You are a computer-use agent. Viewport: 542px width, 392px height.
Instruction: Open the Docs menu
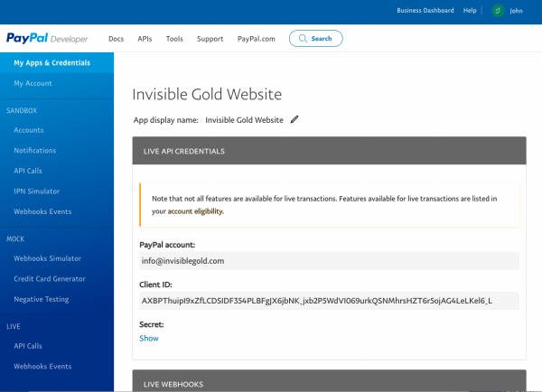[117, 39]
